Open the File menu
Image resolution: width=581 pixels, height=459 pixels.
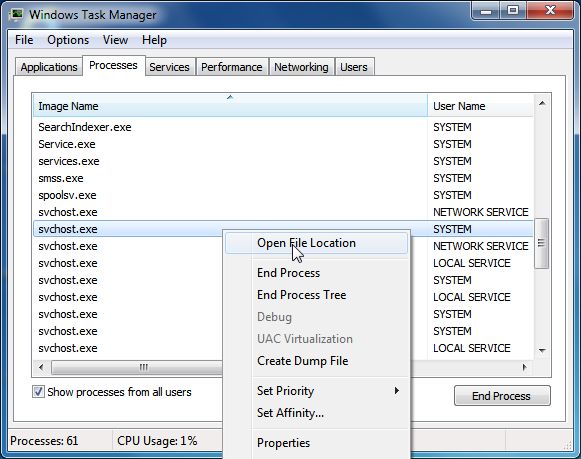pos(24,40)
